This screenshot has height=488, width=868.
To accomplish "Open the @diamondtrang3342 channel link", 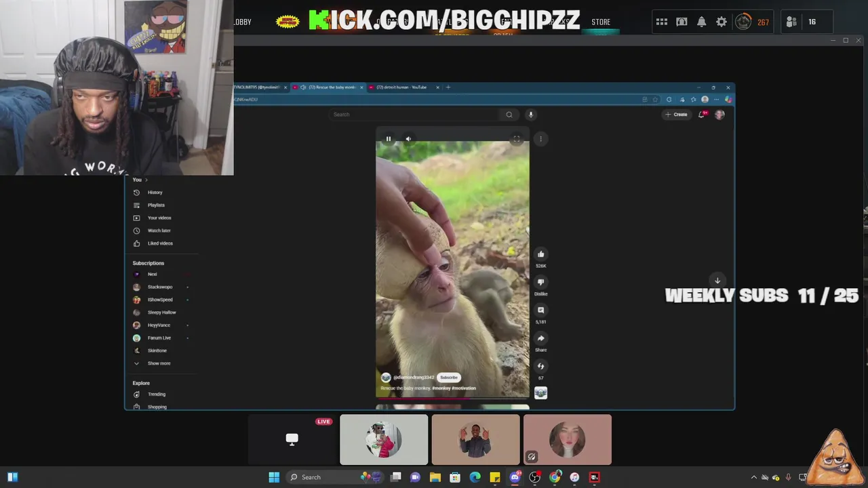I will [413, 378].
